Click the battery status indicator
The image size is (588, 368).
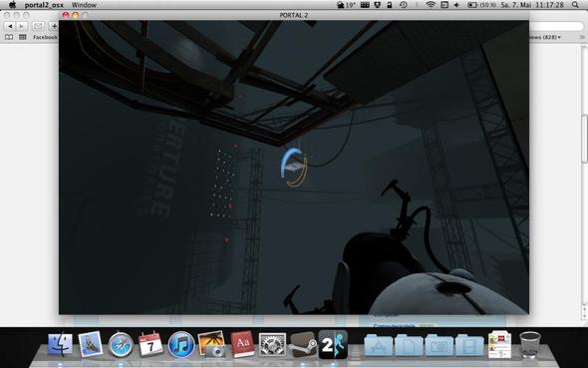pos(481,5)
